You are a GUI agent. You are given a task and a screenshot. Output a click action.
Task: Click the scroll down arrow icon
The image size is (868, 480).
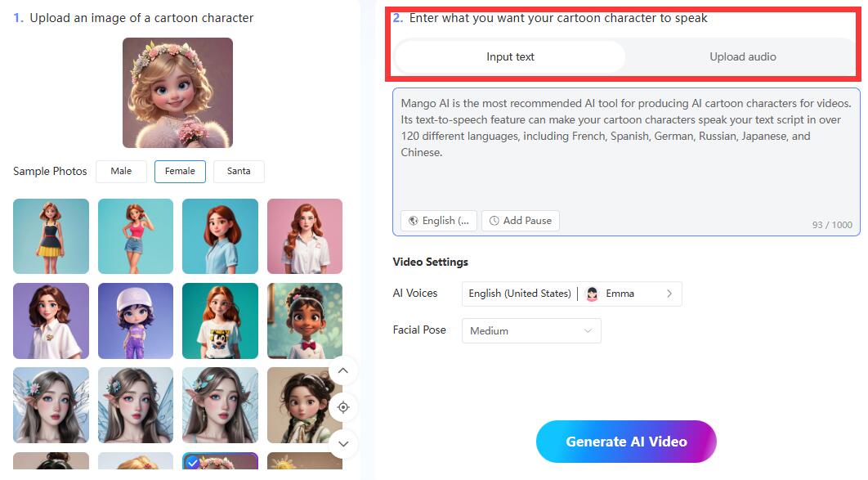tap(343, 444)
